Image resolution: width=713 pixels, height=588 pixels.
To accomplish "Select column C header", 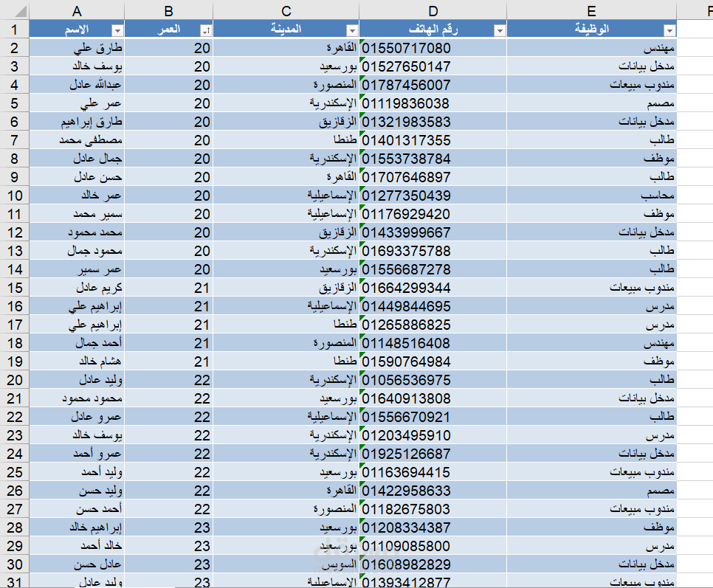I will [286, 11].
